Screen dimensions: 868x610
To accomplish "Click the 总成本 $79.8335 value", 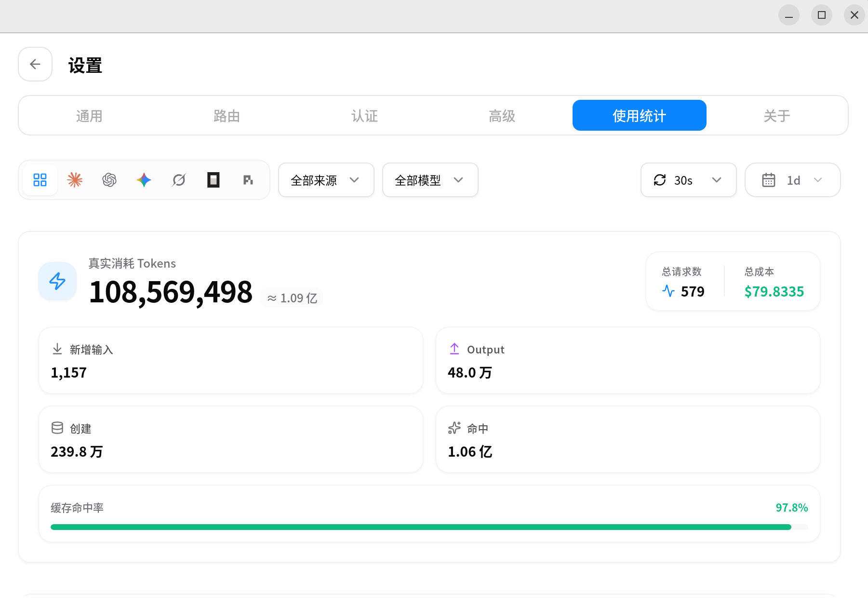I will [774, 292].
